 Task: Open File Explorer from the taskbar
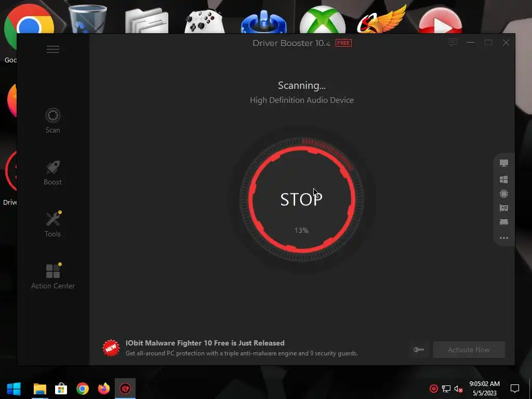click(x=39, y=389)
